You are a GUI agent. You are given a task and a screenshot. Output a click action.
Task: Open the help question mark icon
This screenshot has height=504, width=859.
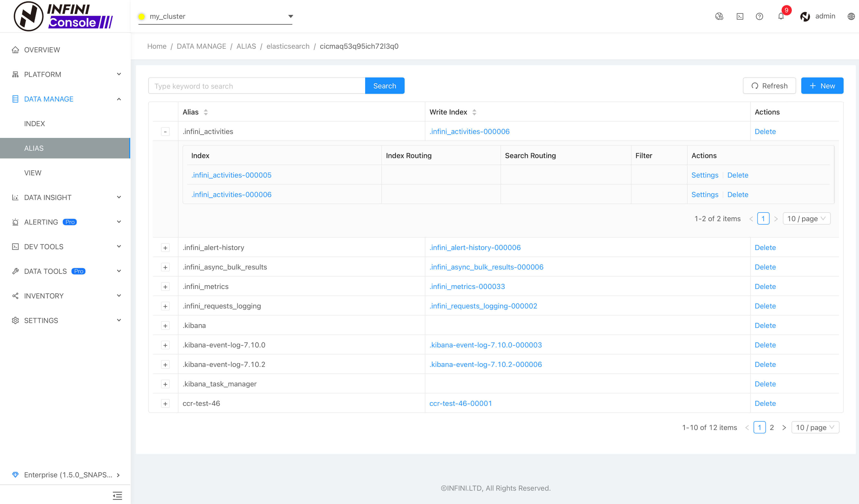coord(760,16)
